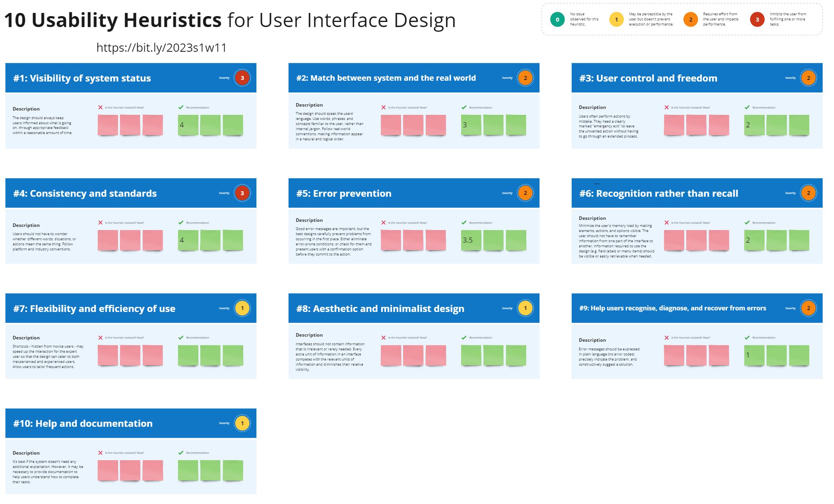
Task: Click the orange 2 circle in the legend
Action: [690, 20]
